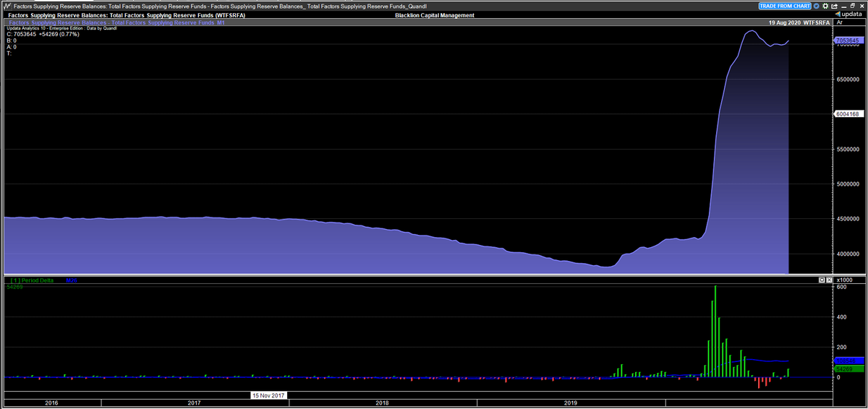Image resolution: width=868 pixels, height=409 pixels.
Task: Click the 2017 year label on time axis
Action: point(194,403)
